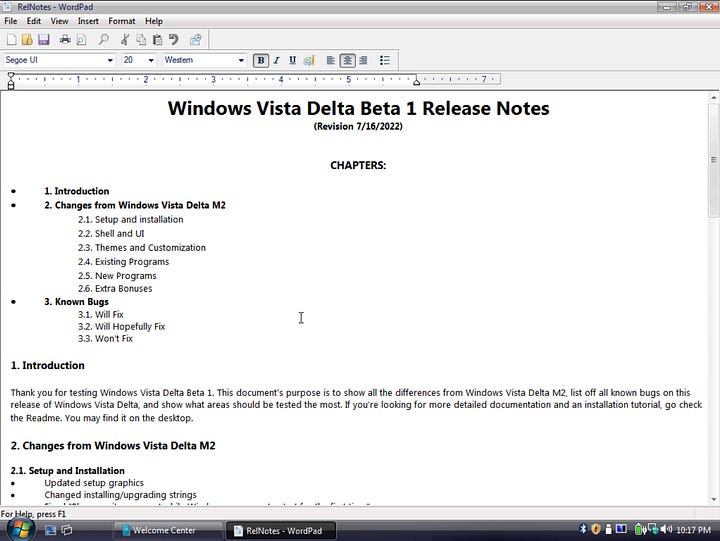Open the Help menu
The height and width of the screenshot is (541, 720).
154,21
